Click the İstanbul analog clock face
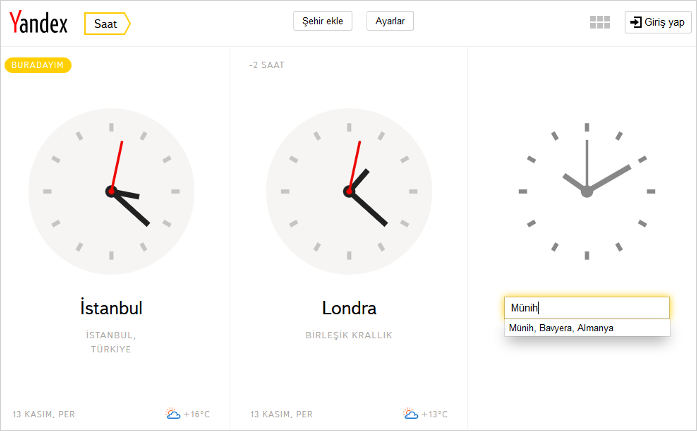697x431 pixels. tap(111, 192)
